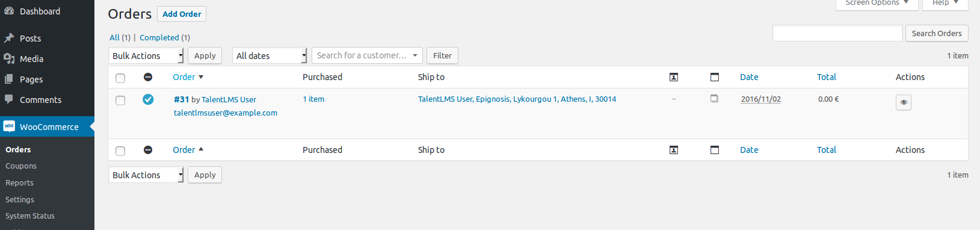The height and width of the screenshot is (230, 980).
Task: Open Media from the sidebar icon
Action: (x=9, y=58)
